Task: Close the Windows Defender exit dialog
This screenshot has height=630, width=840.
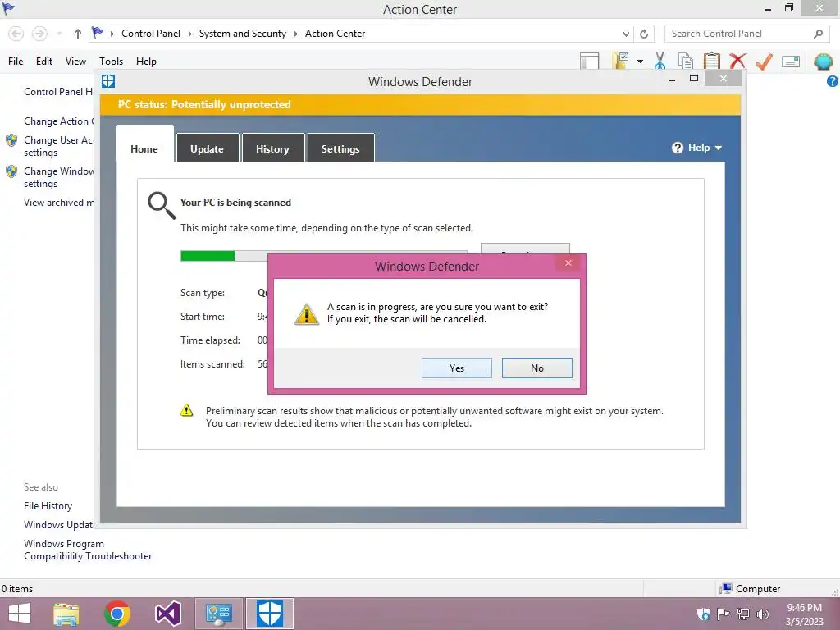Action: (568, 262)
